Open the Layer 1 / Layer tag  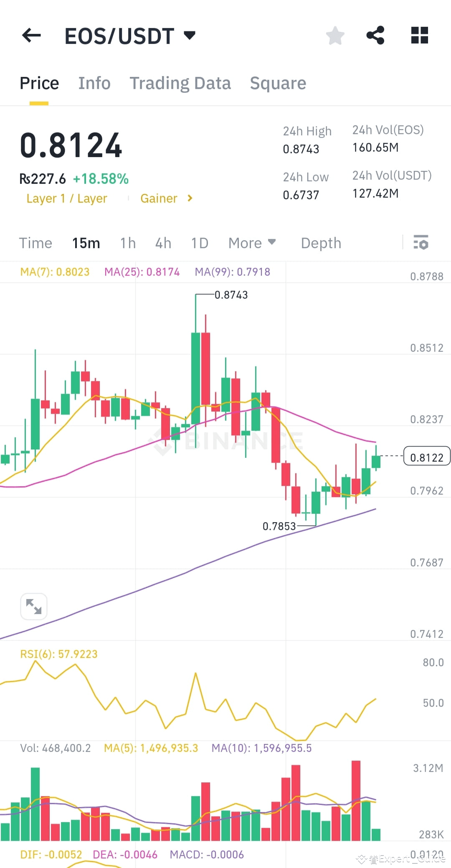click(x=66, y=198)
